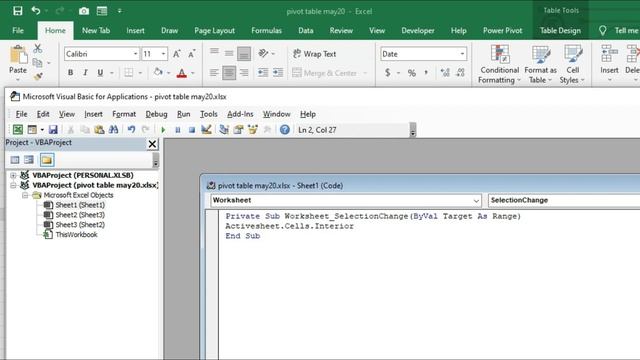Viewport: 640px width, 360px height.
Task: Click VBA toolbar Save disk icon
Action: tap(53, 130)
